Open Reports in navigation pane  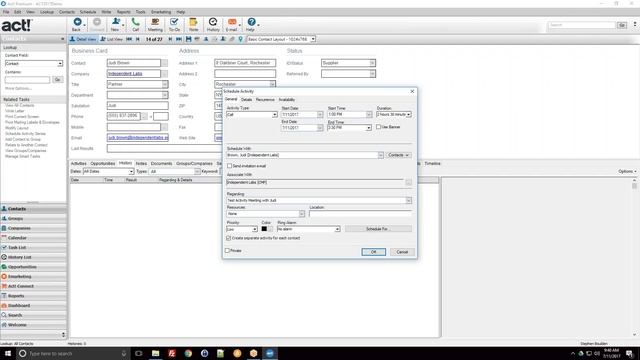click(33, 296)
